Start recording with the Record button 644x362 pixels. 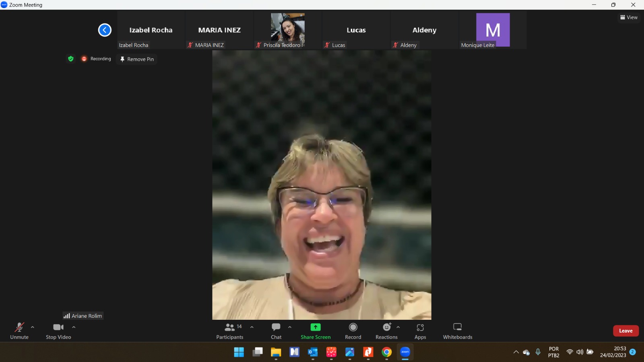click(353, 331)
